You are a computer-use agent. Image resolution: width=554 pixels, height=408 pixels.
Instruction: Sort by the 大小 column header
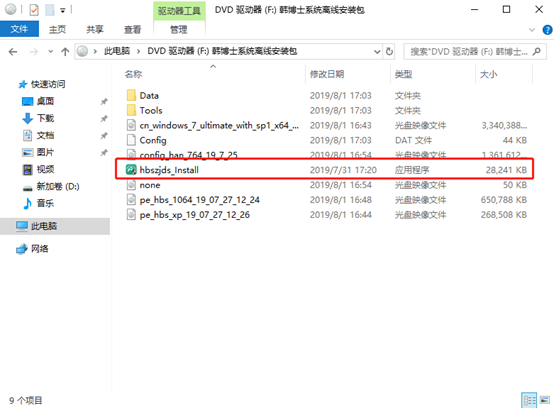click(x=489, y=74)
